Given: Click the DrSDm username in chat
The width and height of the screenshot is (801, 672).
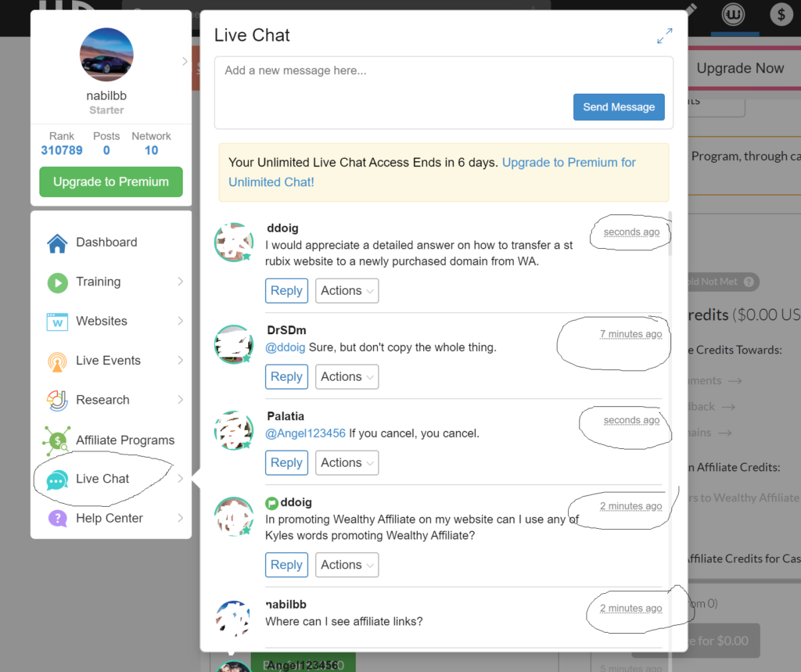Looking at the screenshot, I should 286,330.
